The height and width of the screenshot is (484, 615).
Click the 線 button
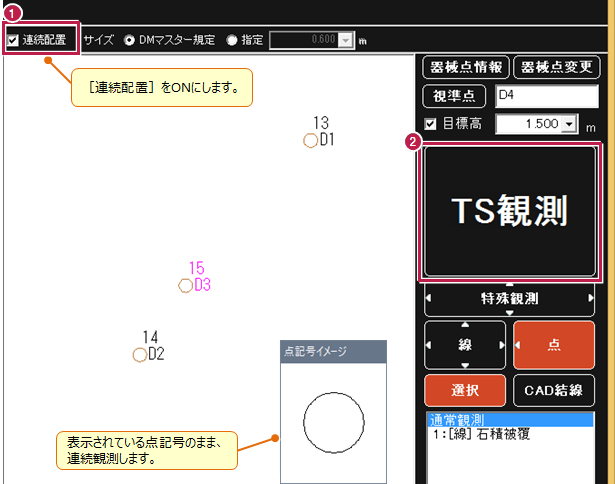tap(465, 345)
